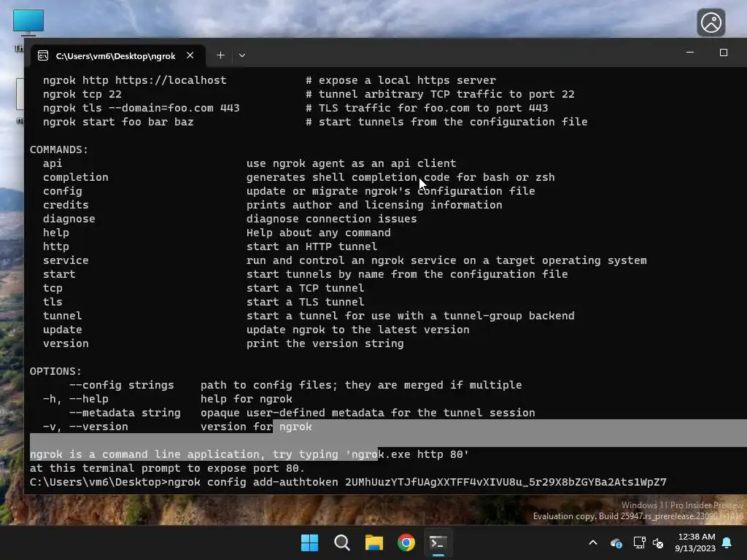Image resolution: width=747 pixels, height=560 pixels.
Task: Click the OPTIONS: heading
Action: tap(55, 370)
